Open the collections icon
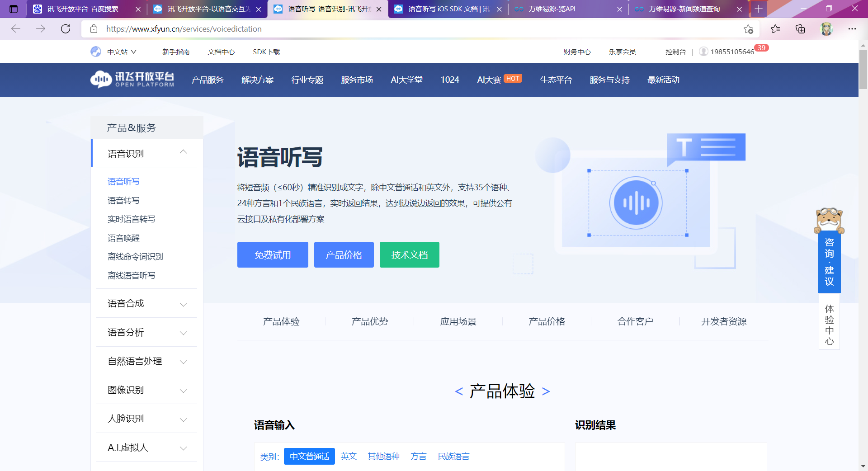 pyautogui.click(x=800, y=29)
